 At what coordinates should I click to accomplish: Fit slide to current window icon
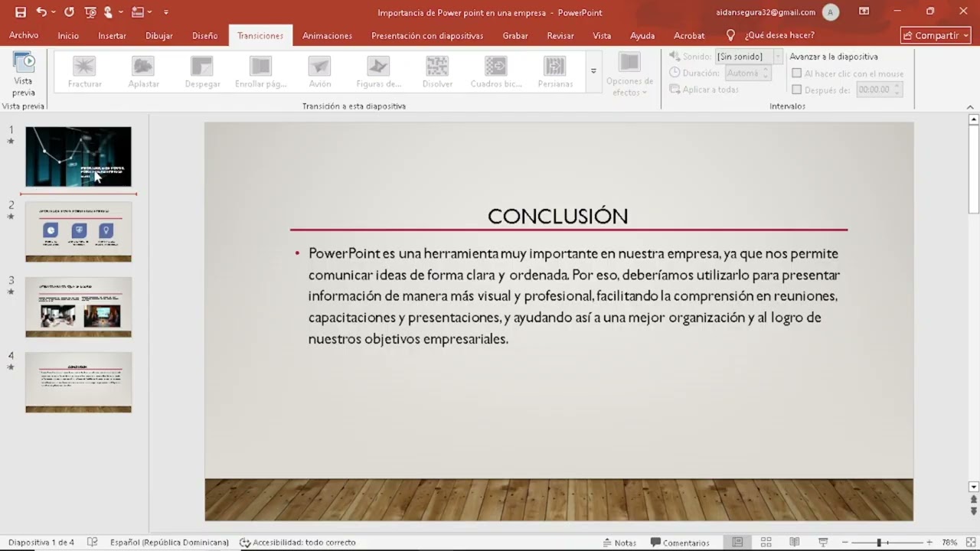(969, 543)
